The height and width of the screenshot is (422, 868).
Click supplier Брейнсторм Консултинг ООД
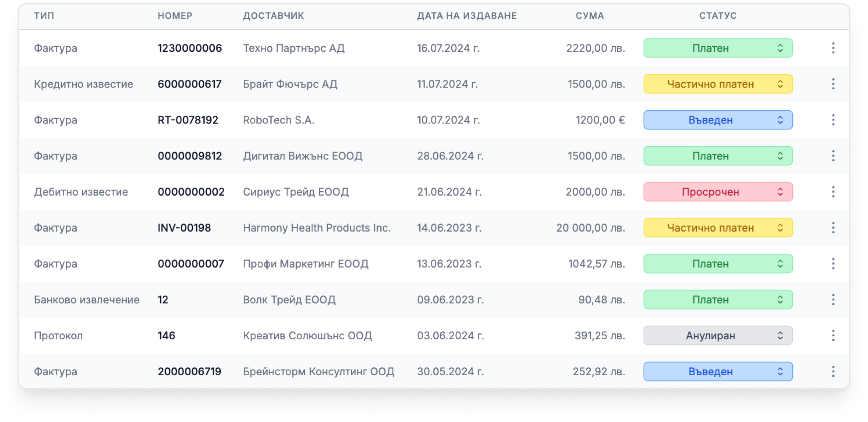click(x=319, y=372)
